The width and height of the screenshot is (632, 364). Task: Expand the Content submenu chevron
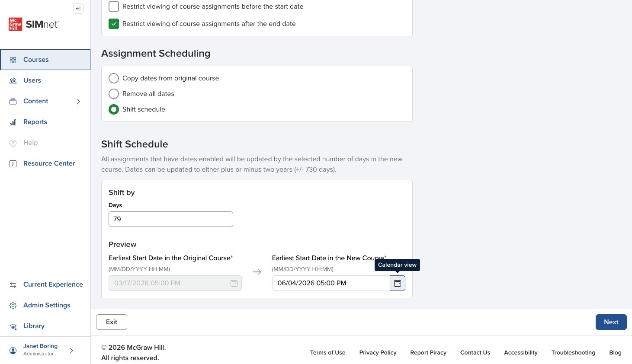point(78,102)
